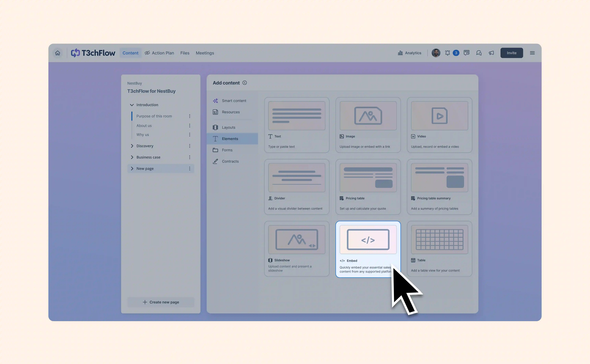Click the Home icon in the top bar

pyautogui.click(x=58, y=53)
